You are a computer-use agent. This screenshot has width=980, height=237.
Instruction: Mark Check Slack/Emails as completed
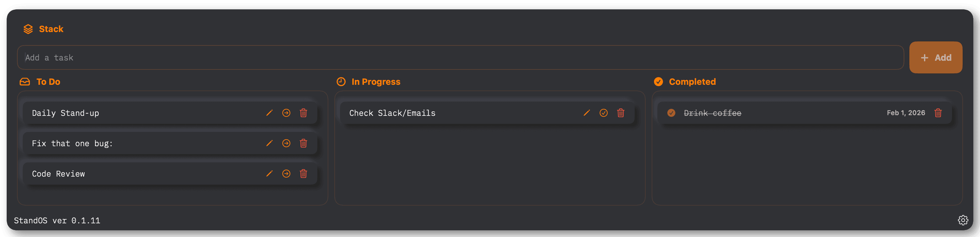tap(604, 113)
